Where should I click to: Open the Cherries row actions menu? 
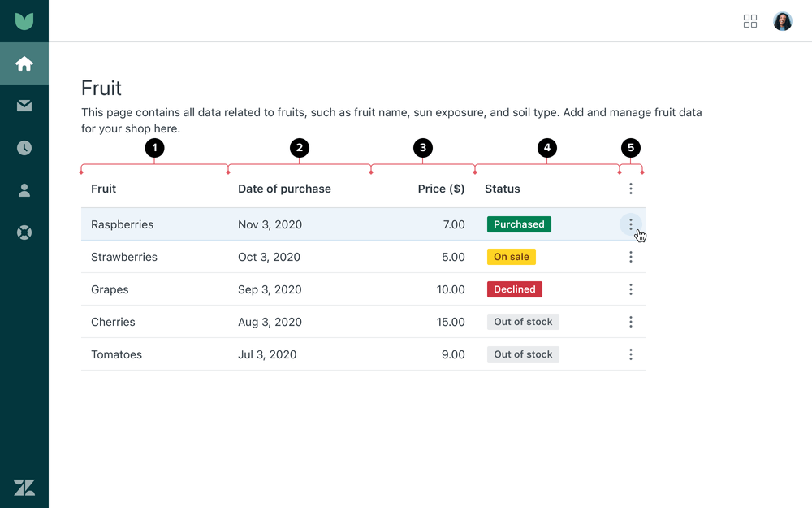tap(631, 322)
